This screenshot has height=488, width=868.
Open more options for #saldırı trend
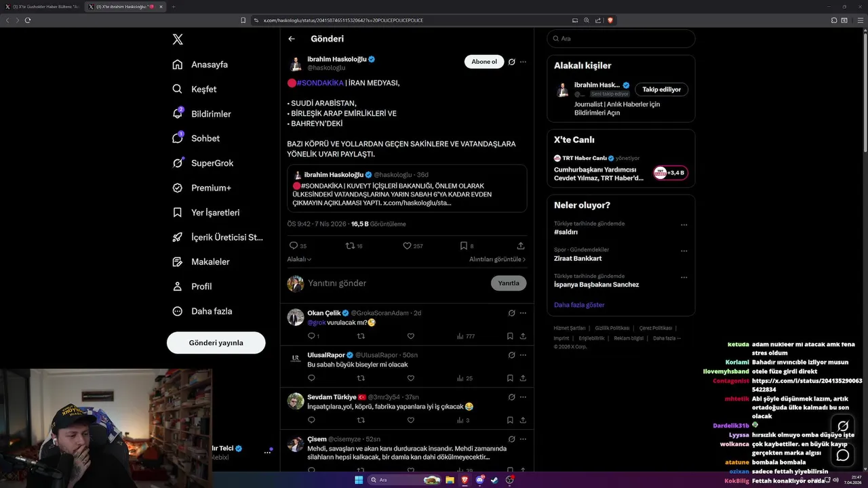click(x=684, y=225)
